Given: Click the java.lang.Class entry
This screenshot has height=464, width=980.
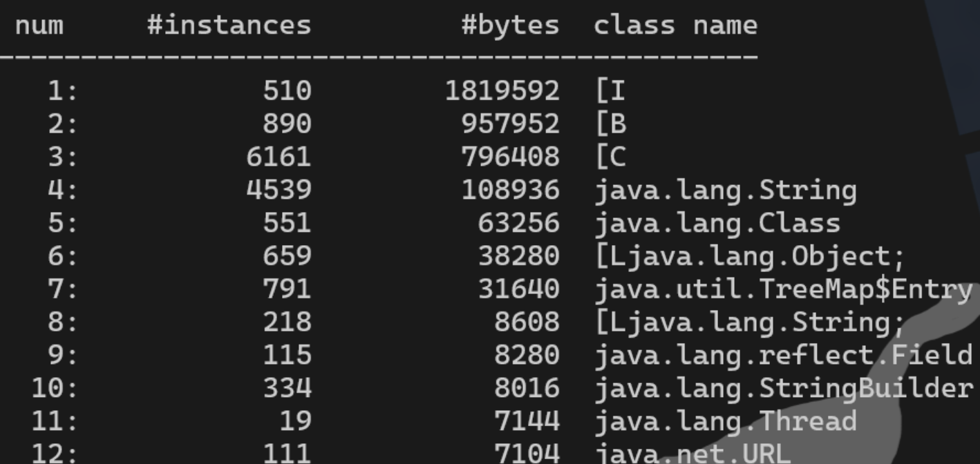Looking at the screenshot, I should [x=717, y=223].
